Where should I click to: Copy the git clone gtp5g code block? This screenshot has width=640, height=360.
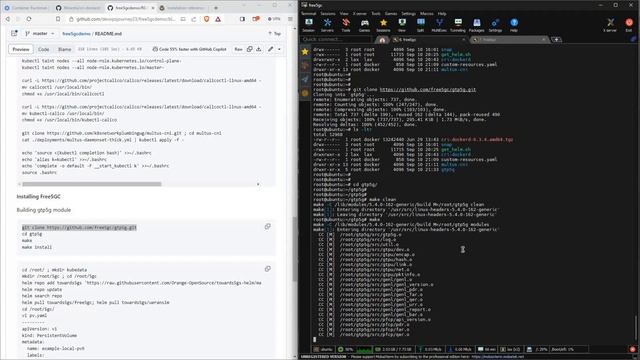(268, 226)
